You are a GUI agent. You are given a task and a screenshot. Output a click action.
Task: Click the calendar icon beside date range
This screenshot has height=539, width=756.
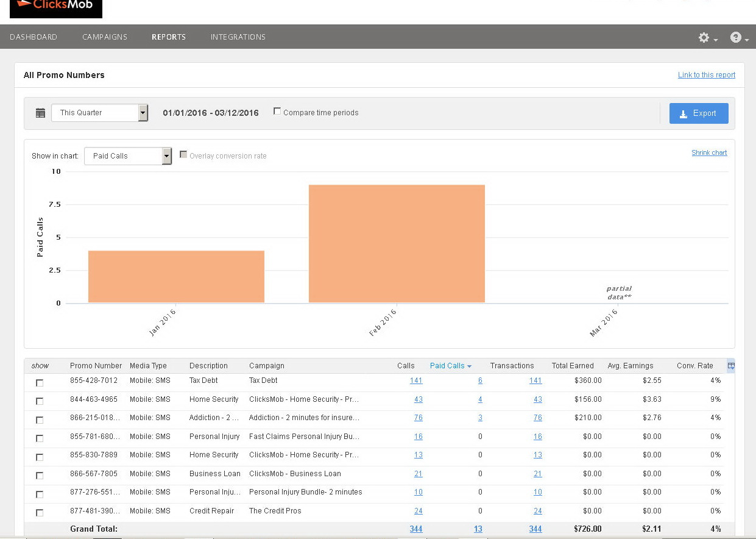coord(40,113)
